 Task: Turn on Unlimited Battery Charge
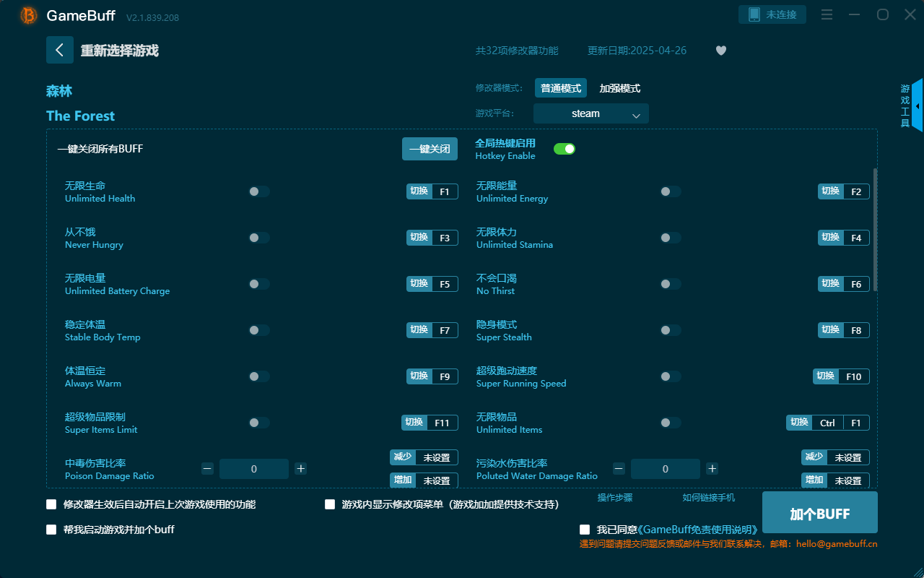[259, 284]
